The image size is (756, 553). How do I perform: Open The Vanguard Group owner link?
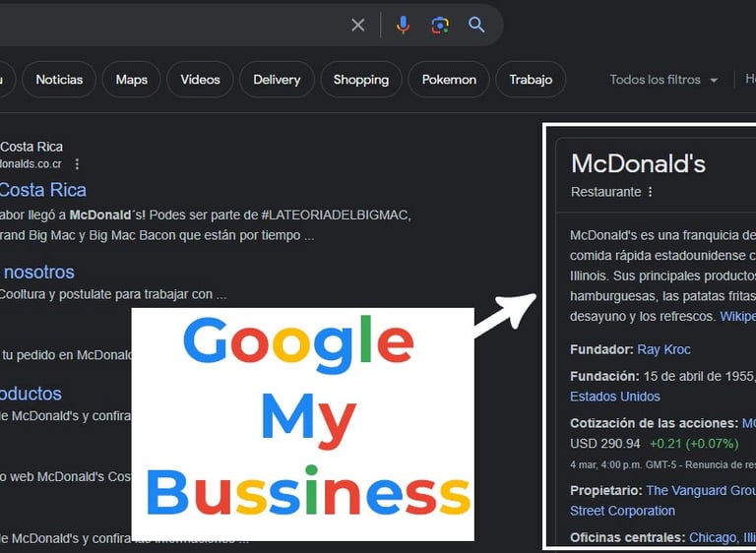tap(701, 490)
